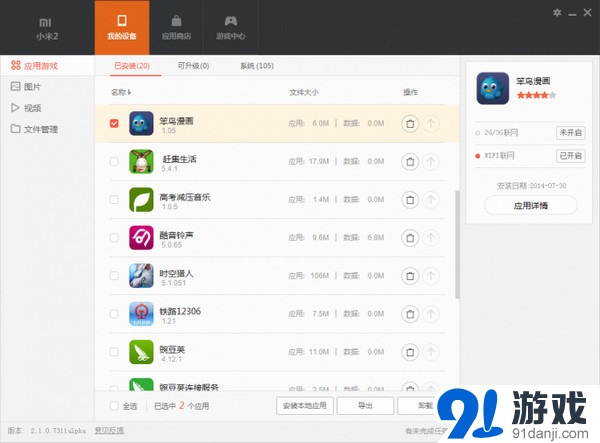Click the 赶集生活 donkey app icon
Screen dimensions: 600x443
click(141, 161)
